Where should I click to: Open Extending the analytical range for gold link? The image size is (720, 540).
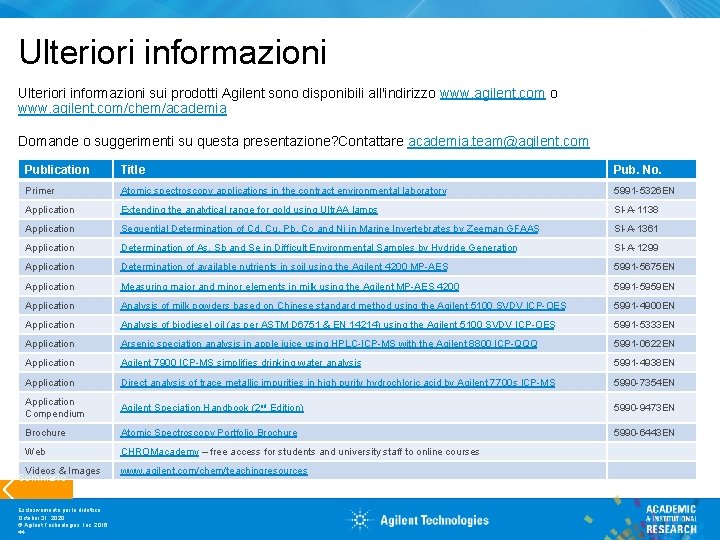pyautogui.click(x=249, y=210)
